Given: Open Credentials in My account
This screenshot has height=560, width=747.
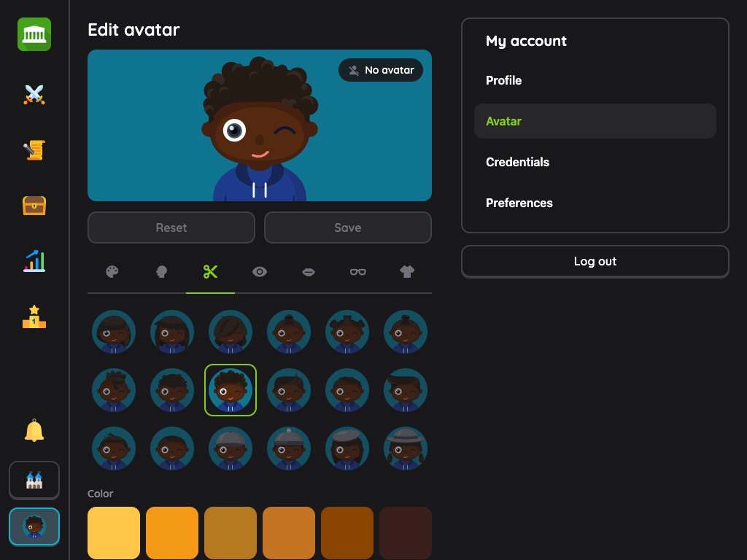Looking at the screenshot, I should pos(595,163).
